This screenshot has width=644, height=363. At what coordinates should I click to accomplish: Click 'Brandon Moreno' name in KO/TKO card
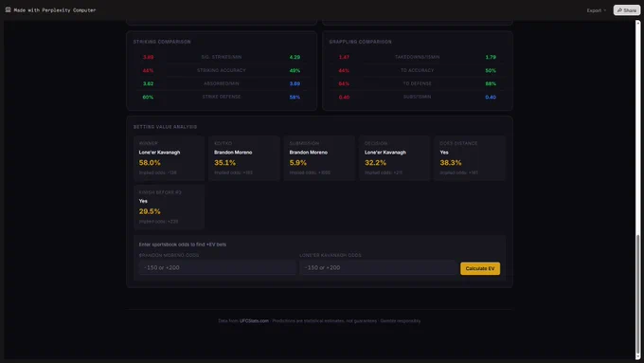[233, 152]
